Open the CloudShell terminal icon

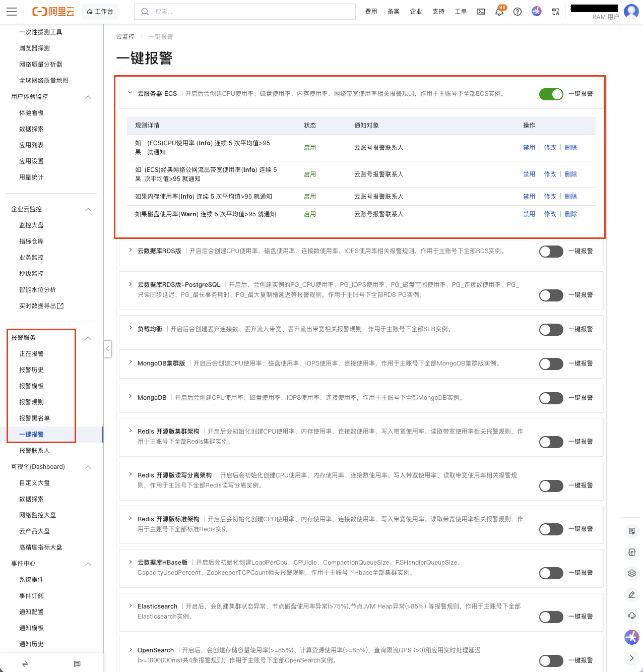click(481, 11)
